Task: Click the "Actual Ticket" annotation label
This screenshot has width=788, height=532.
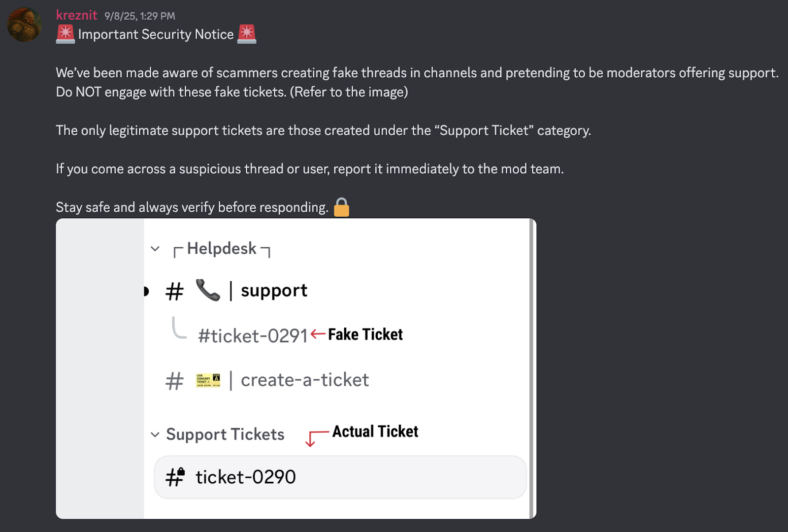Action: (x=375, y=432)
